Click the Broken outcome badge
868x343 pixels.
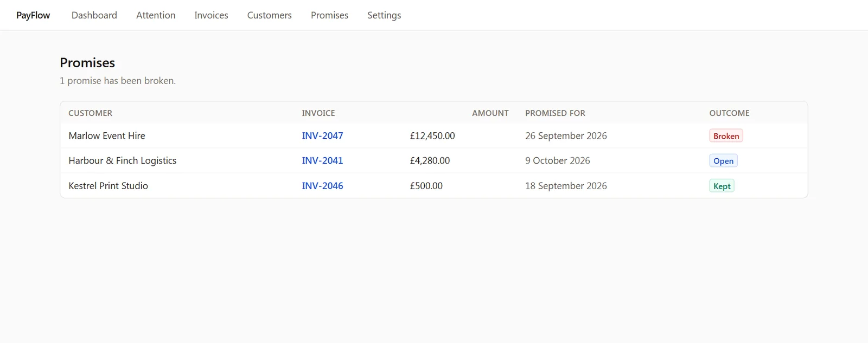(726, 135)
